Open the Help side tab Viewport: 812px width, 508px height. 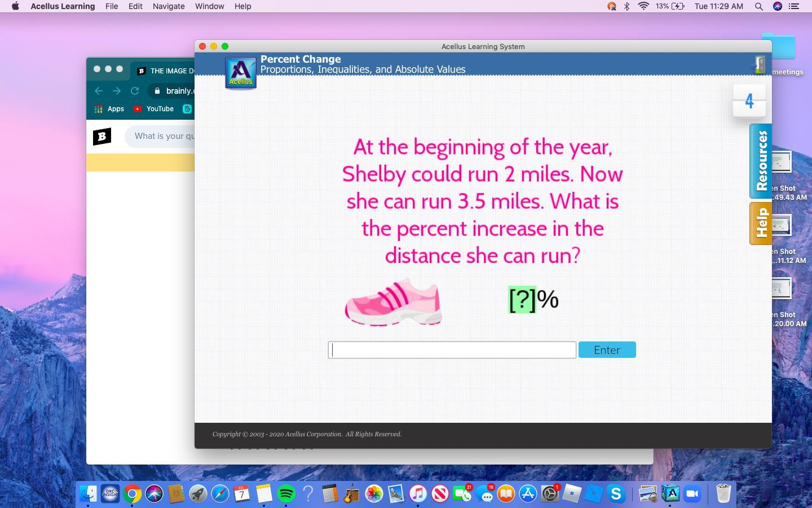pos(761,224)
